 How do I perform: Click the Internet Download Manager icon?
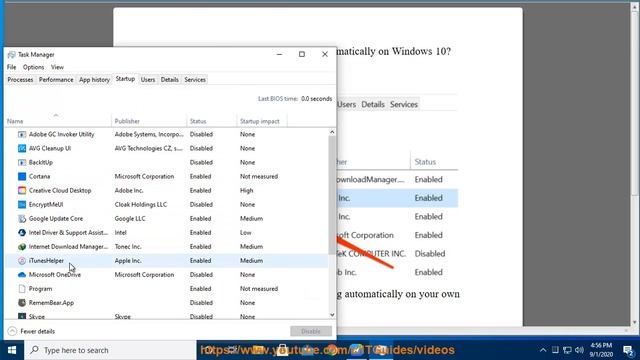point(22,247)
